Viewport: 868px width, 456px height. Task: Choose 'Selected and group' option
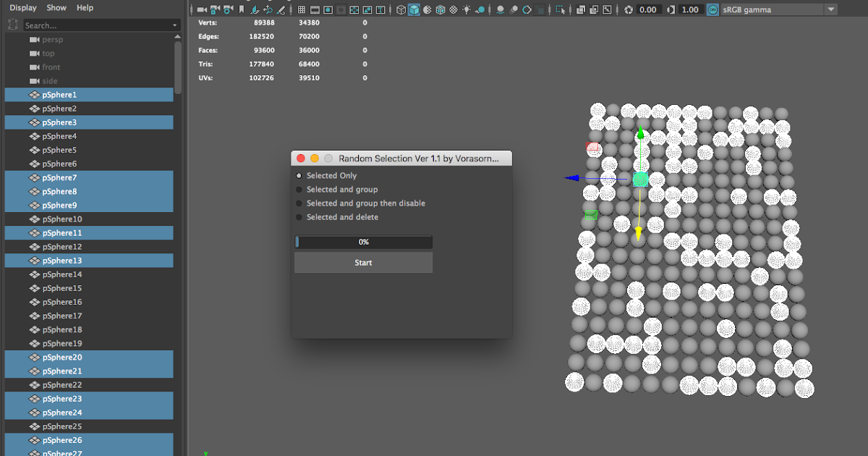pyautogui.click(x=299, y=189)
